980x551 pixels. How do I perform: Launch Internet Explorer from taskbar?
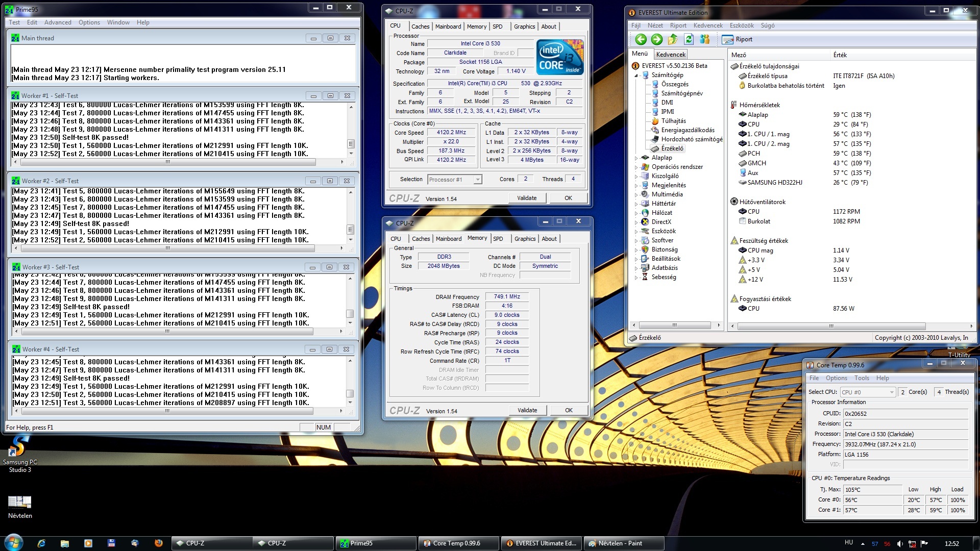pyautogui.click(x=41, y=543)
